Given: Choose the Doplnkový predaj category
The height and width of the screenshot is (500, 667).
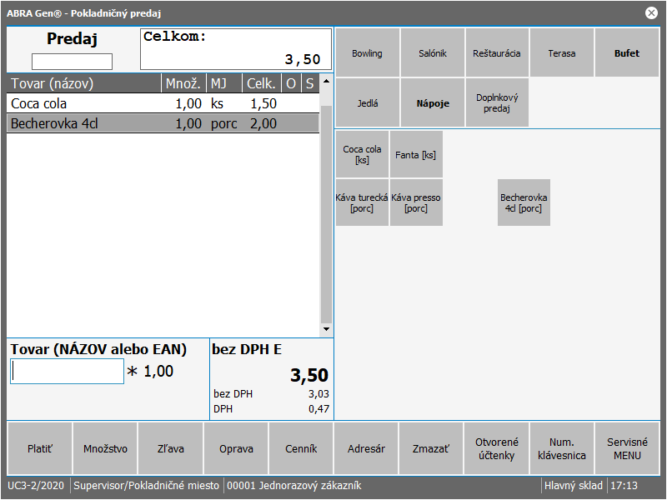Looking at the screenshot, I should click(496, 102).
